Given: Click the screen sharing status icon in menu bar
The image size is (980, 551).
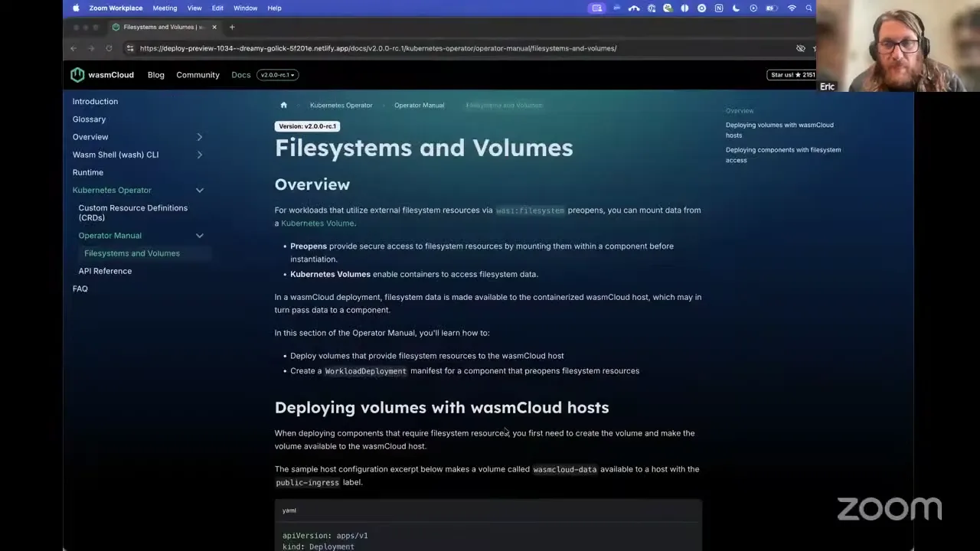Looking at the screenshot, I should tap(597, 8).
